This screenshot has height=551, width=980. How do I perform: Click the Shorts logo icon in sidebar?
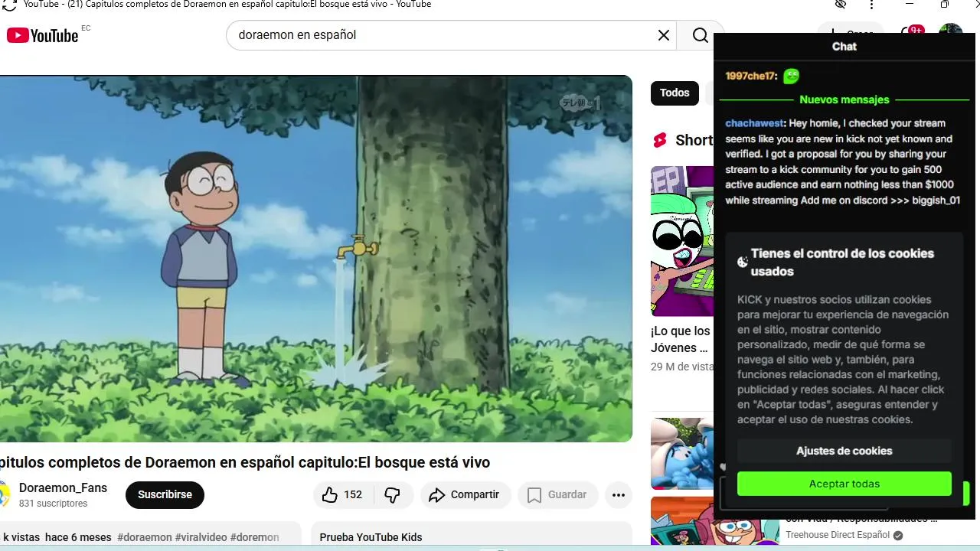coord(659,140)
